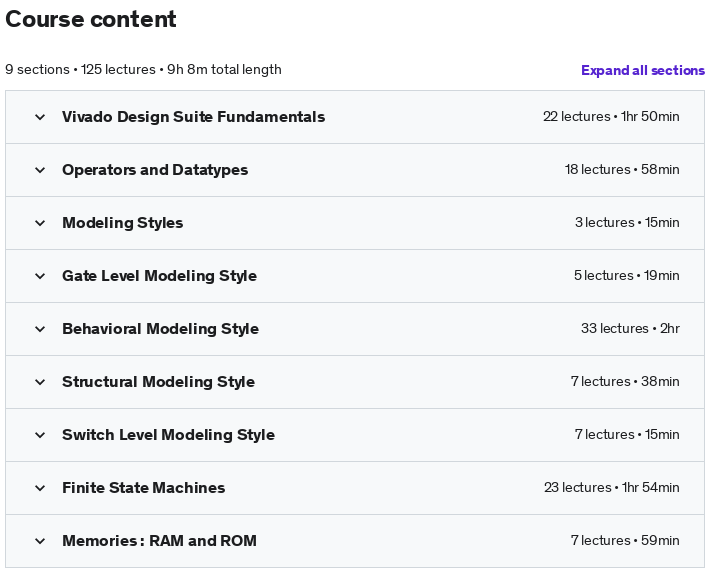
Task: Expand chevron for Operators and Datatypes
Action: click(x=40, y=170)
